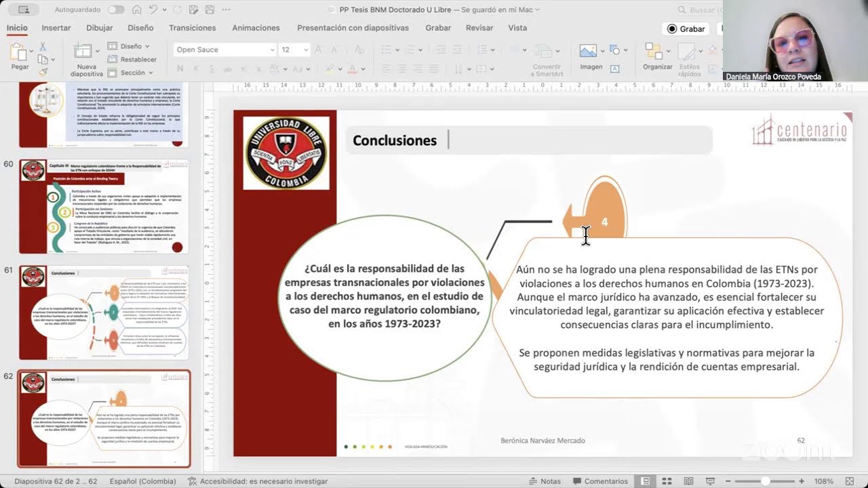Click the zoom in plus icon
868x488 pixels.
(x=802, y=481)
